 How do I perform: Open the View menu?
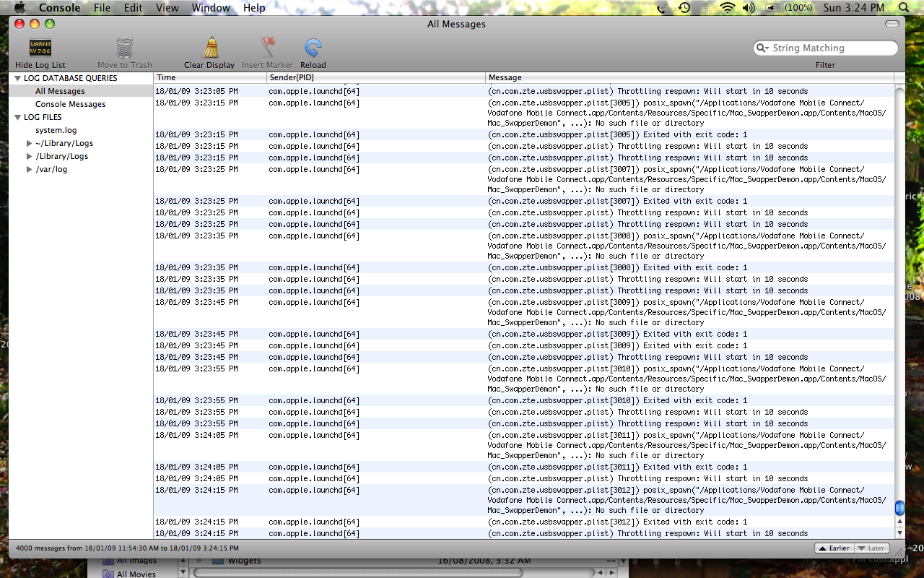tap(167, 8)
